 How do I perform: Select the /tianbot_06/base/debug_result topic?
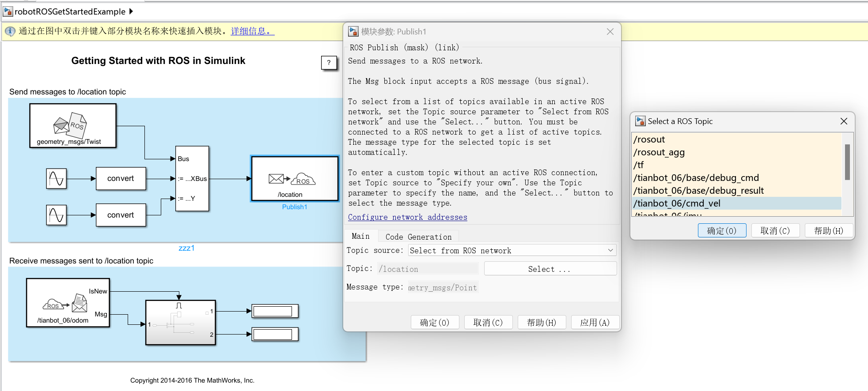click(737, 191)
